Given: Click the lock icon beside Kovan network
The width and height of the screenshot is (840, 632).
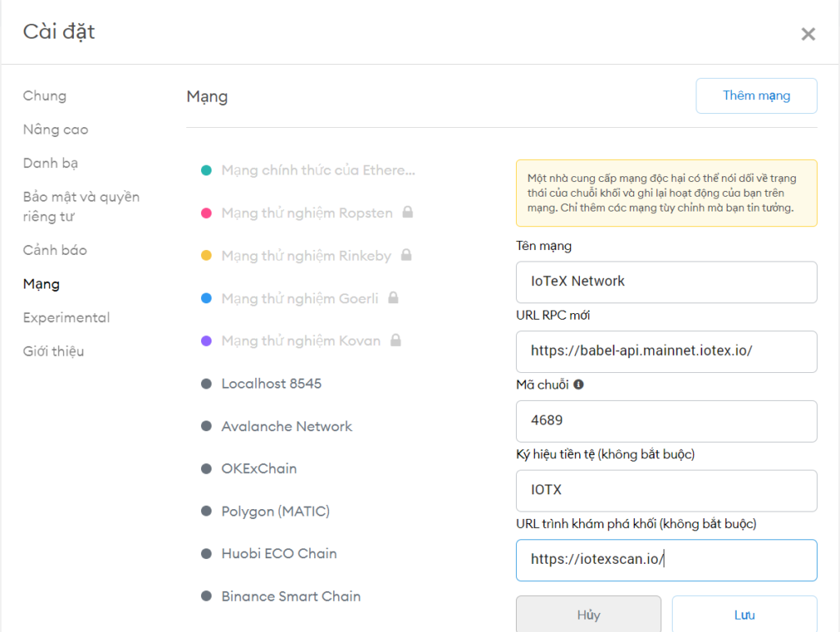Looking at the screenshot, I should 395,340.
